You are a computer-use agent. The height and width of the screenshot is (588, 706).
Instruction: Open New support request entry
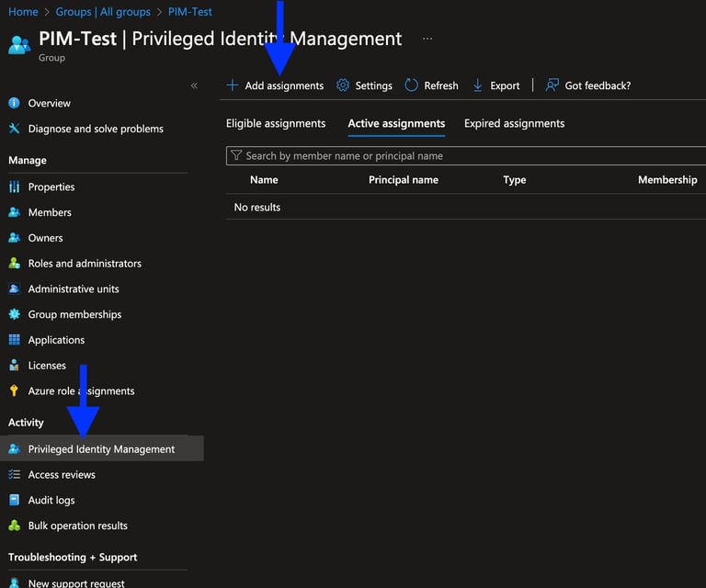[76, 583]
